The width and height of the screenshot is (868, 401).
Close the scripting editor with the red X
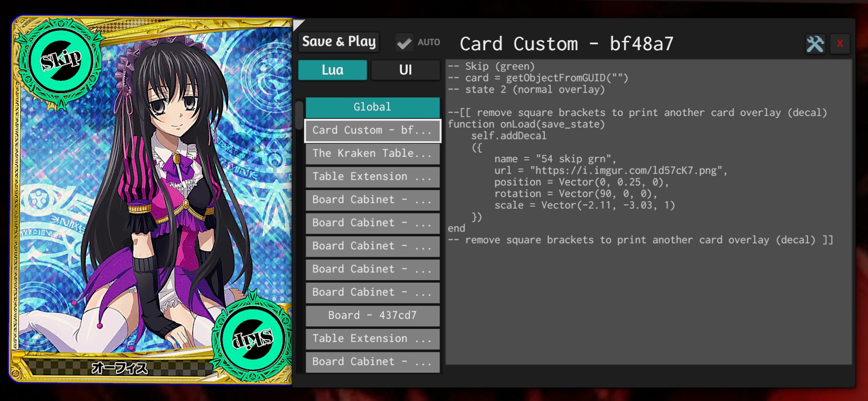tap(840, 44)
